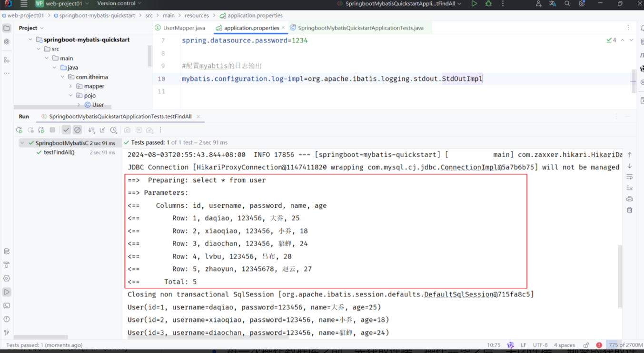Collapse SpringbootMybatisC test result node
The image size is (644, 353).
22,143
